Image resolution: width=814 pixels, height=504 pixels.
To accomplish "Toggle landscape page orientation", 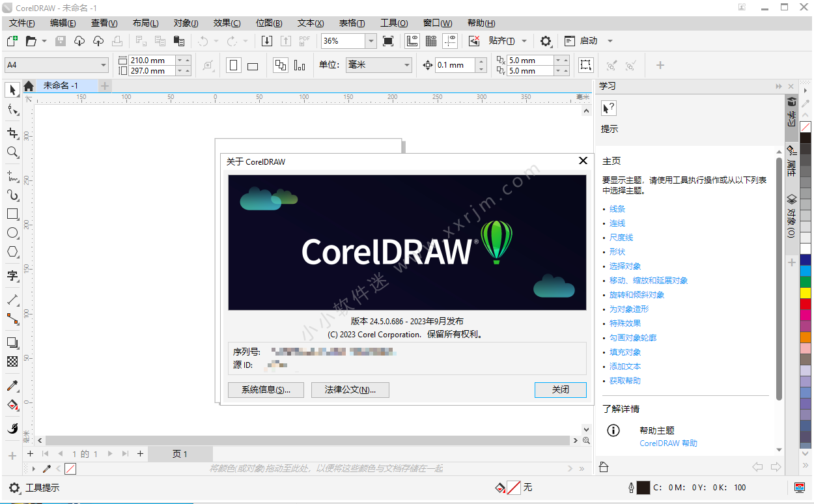I will (x=253, y=65).
